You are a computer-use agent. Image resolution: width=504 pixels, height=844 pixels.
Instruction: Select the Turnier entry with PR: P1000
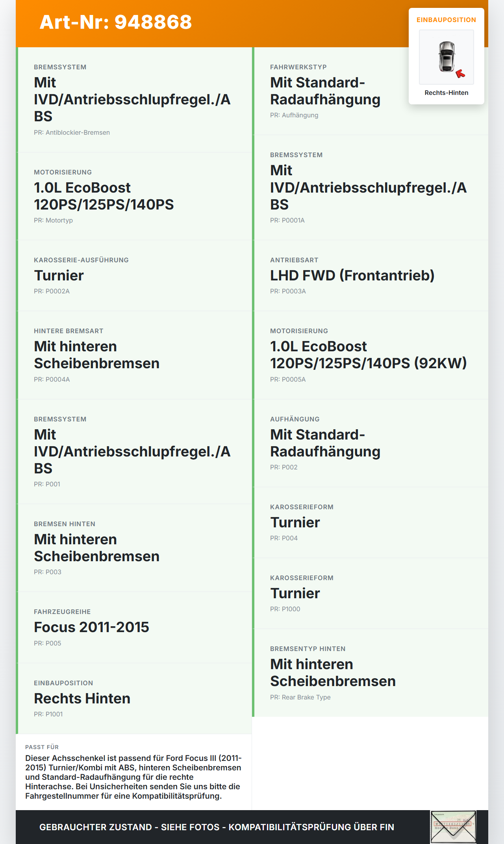point(370,594)
